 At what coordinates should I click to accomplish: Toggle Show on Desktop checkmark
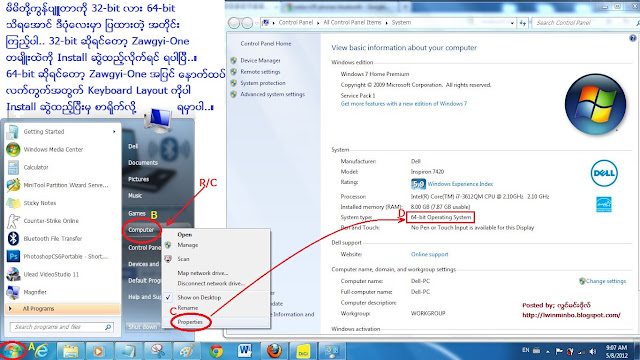coord(168,297)
